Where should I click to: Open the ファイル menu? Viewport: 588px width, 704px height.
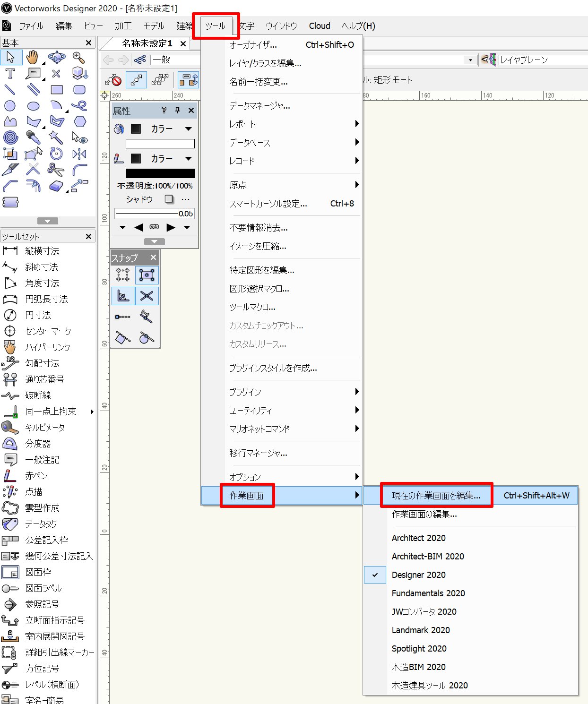31,26
